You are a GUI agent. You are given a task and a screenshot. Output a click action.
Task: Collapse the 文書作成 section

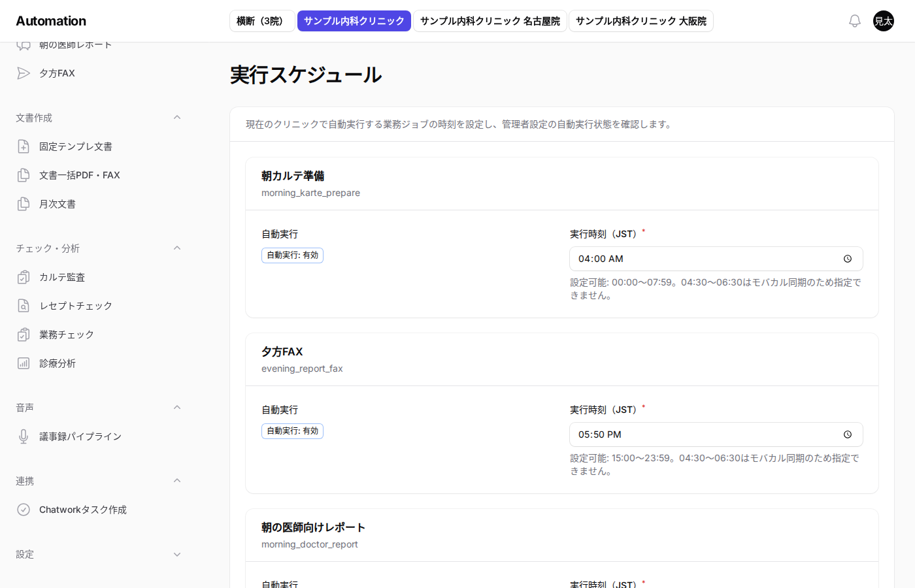[177, 118]
